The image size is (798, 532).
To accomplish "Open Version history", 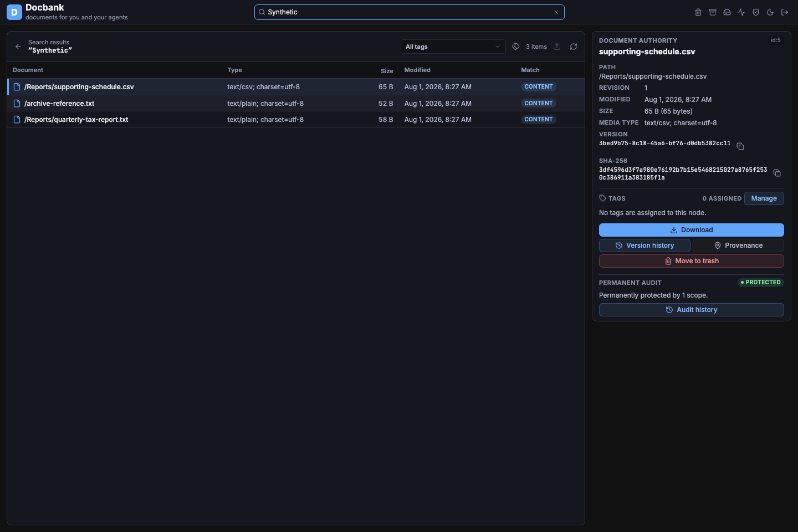I will click(644, 245).
